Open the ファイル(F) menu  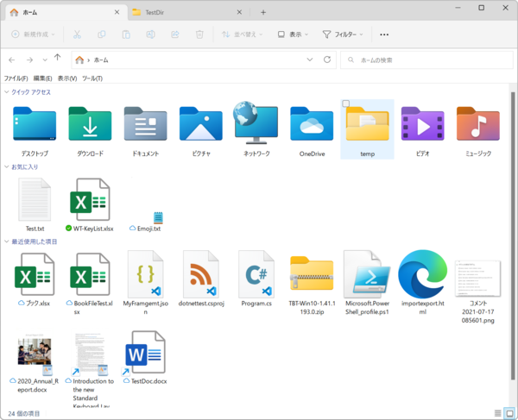pos(16,78)
